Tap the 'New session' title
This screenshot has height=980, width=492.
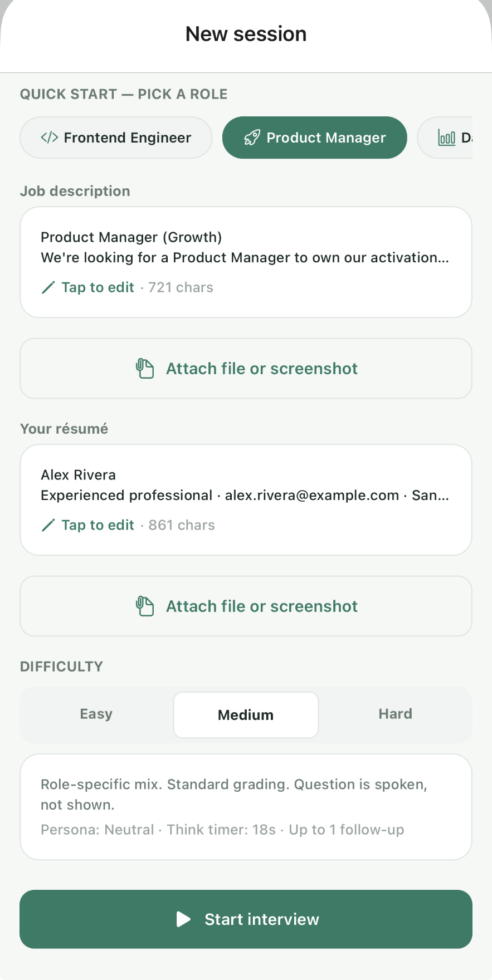tap(246, 34)
